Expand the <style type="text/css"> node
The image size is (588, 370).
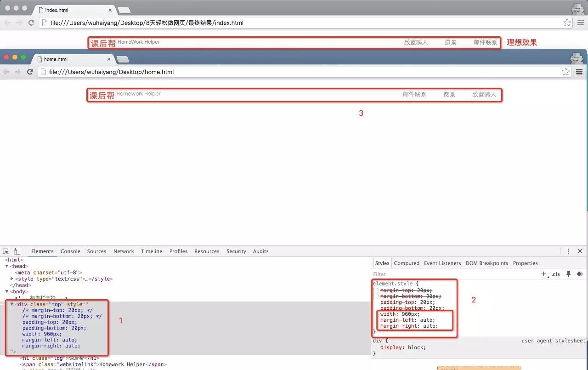click(x=12, y=279)
